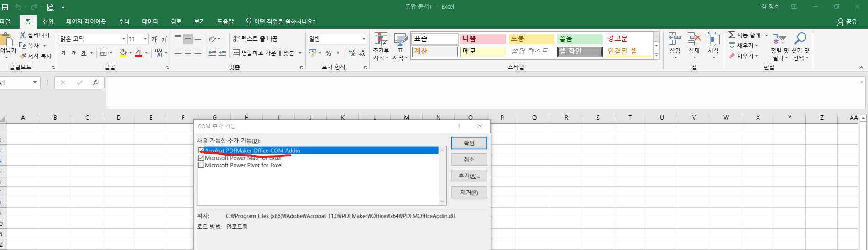868x250 pixels.
Task: Open font name dropdown 맑은 고딕
Action: [124, 39]
